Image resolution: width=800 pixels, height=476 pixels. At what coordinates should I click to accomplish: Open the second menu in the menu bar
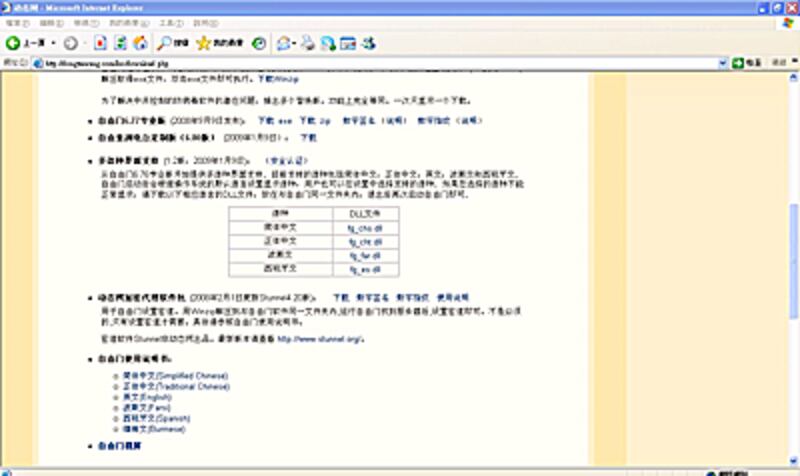click(x=52, y=23)
